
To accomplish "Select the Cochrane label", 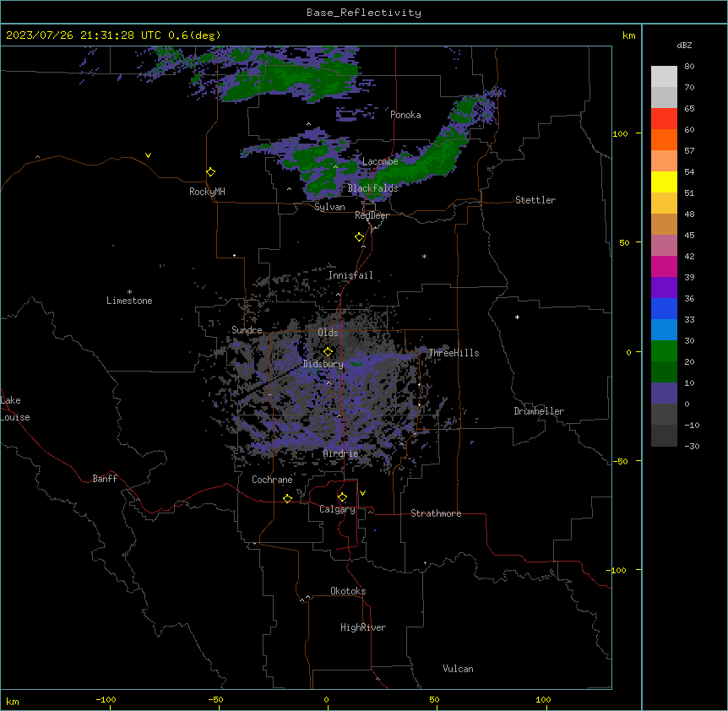I will pyautogui.click(x=272, y=480).
